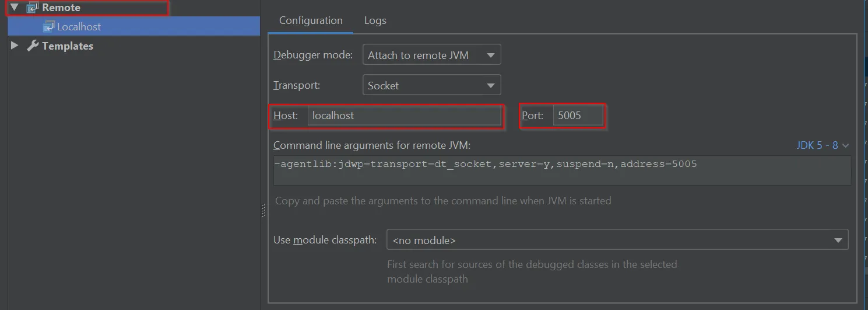868x310 pixels.
Task: Click the Templates wrench icon
Action: coord(33,46)
